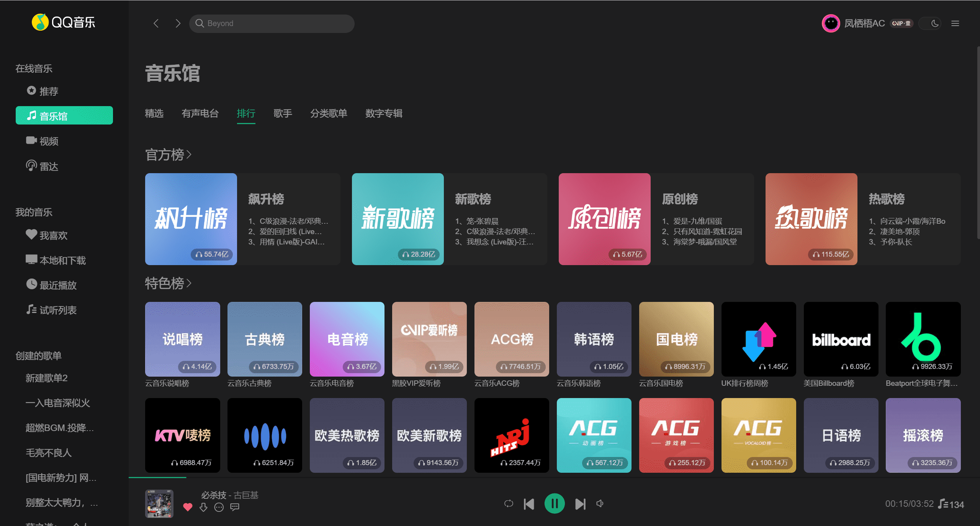Click the download icon below song title
980x526 pixels.
203,507
